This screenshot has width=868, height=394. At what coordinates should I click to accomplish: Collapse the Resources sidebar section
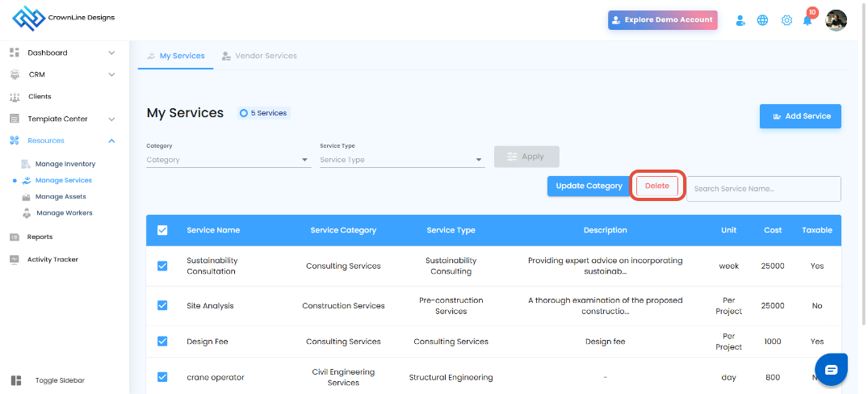tap(111, 140)
